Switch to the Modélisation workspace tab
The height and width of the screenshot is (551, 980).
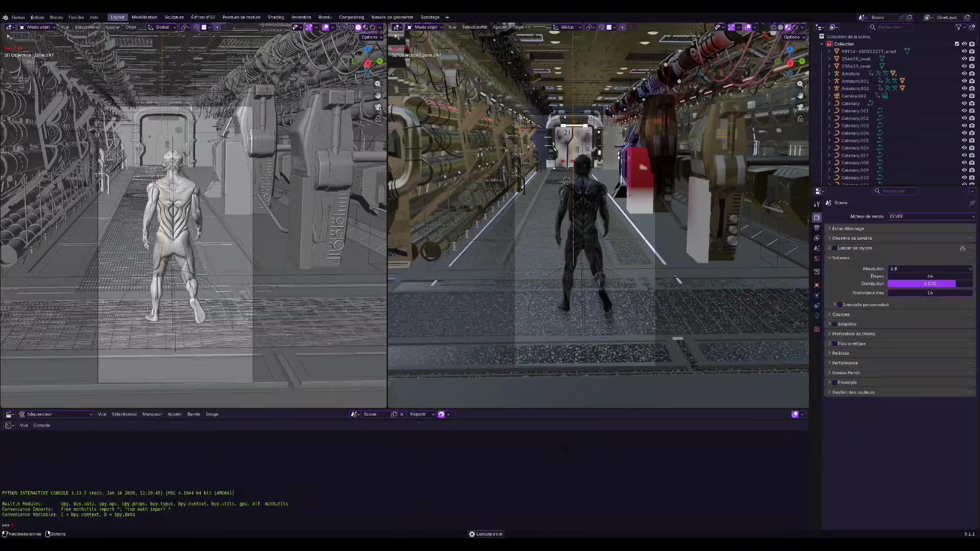pyautogui.click(x=144, y=17)
